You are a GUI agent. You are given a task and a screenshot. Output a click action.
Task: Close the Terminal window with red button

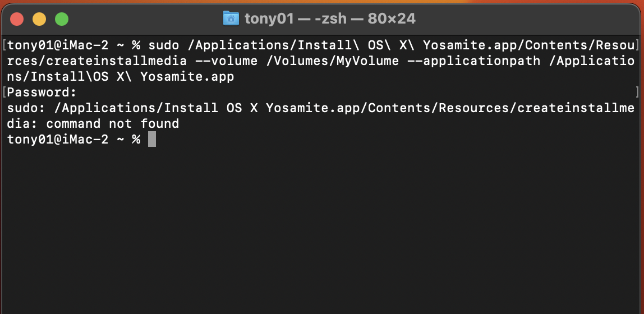coord(17,19)
